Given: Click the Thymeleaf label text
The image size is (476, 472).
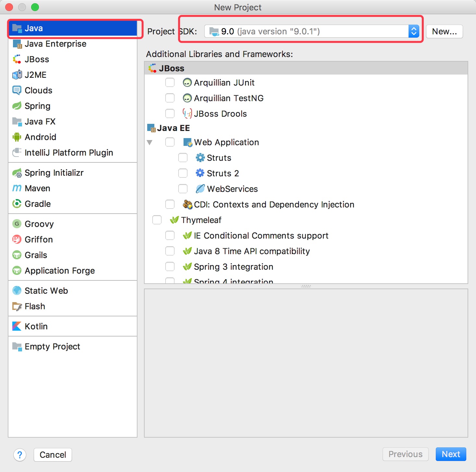Looking at the screenshot, I should point(201,220).
